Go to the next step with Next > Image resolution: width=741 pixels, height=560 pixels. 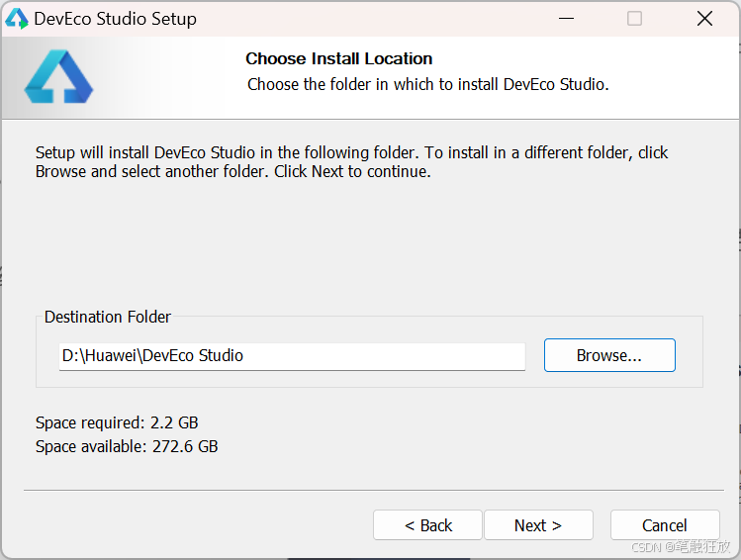click(538, 525)
